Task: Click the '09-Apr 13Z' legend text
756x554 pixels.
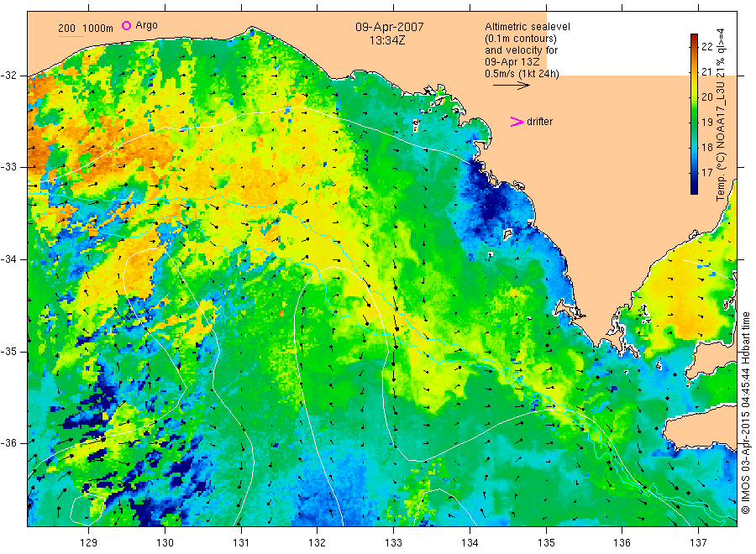Action: pyautogui.click(x=512, y=62)
